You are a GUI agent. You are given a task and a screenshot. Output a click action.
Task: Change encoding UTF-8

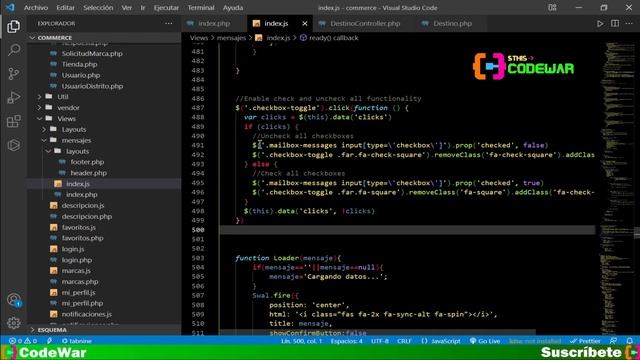pyautogui.click(x=380, y=341)
